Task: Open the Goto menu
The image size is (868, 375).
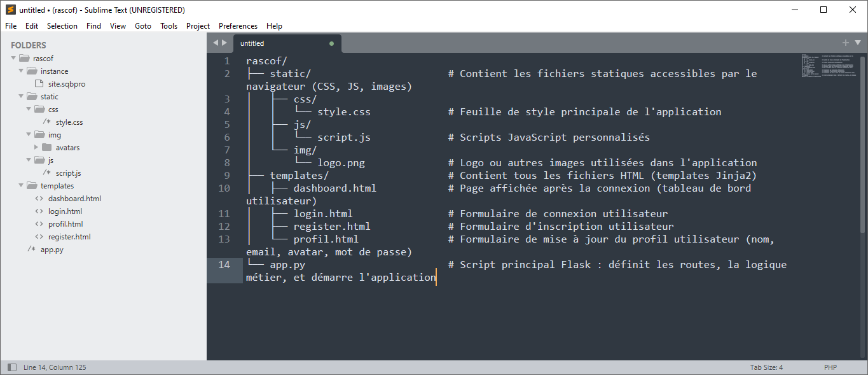Action: 143,26
